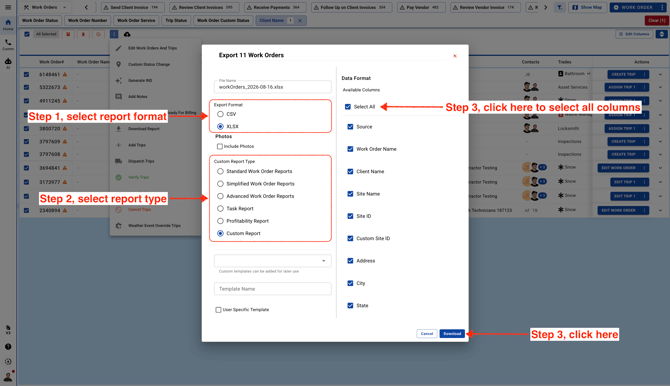The height and width of the screenshot is (386, 670).
Task: Go to Home in sidebar
Action: coord(8,25)
